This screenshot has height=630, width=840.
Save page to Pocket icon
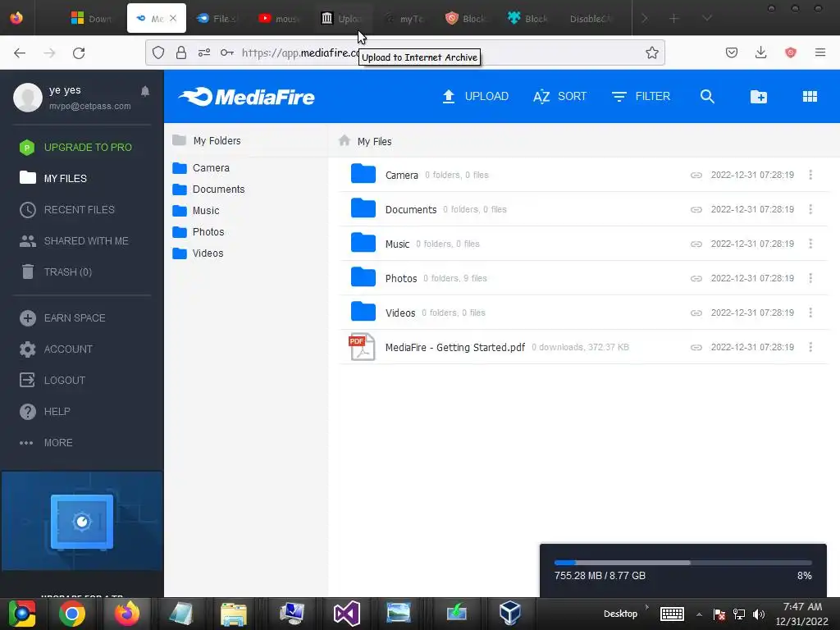point(732,52)
